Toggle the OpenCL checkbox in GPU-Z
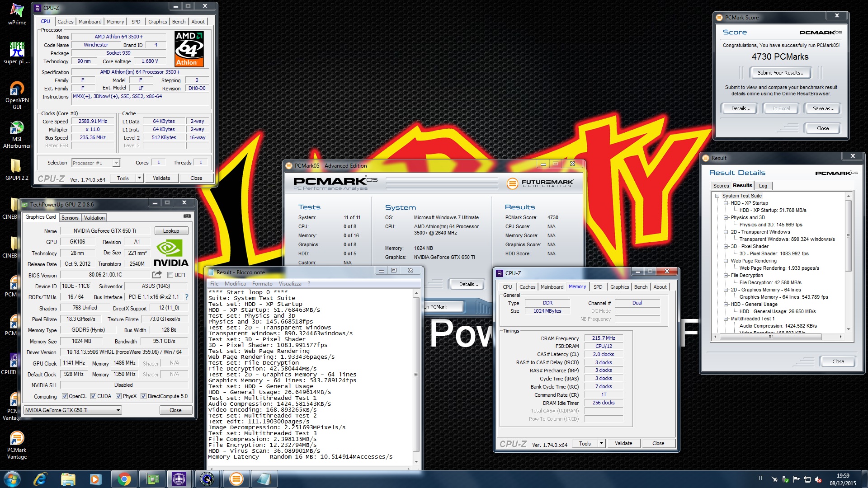Screen dimensions: 868x488 point(65,396)
